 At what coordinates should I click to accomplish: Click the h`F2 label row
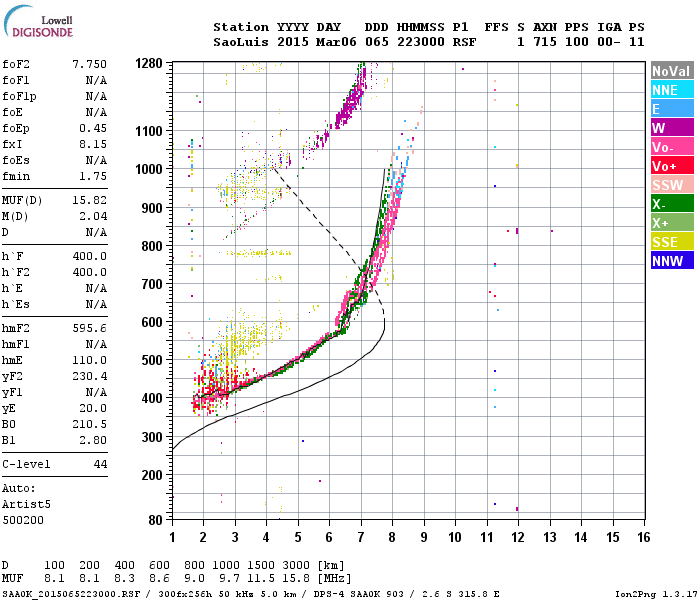54,272
